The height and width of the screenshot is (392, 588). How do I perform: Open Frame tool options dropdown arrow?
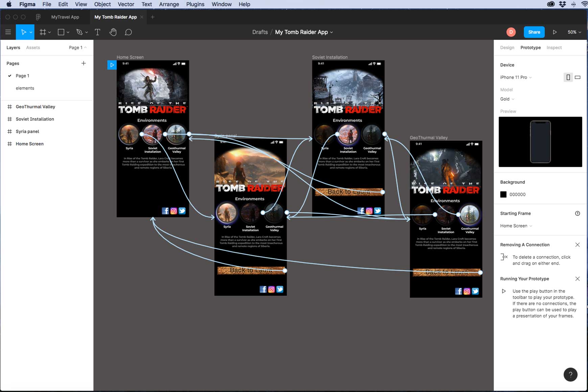click(x=49, y=32)
